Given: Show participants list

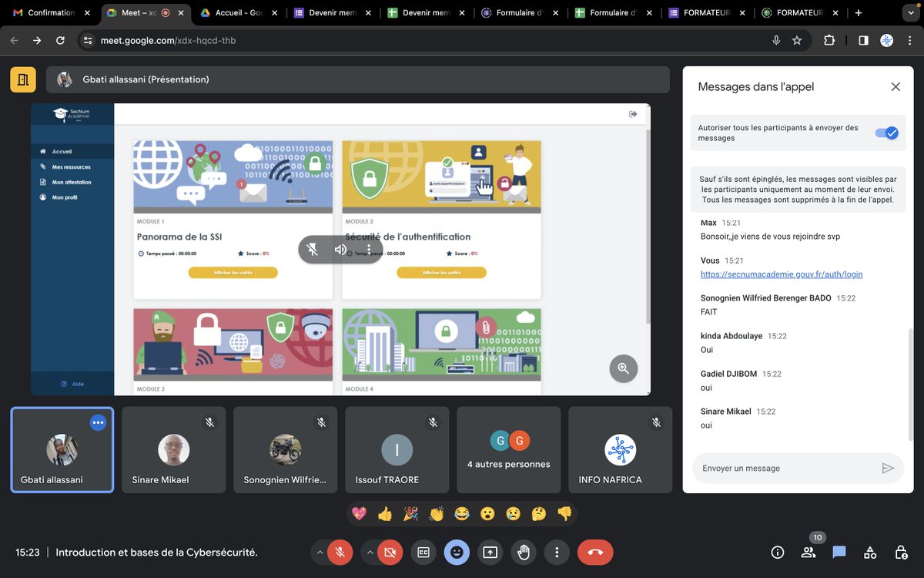Looking at the screenshot, I should (808, 552).
